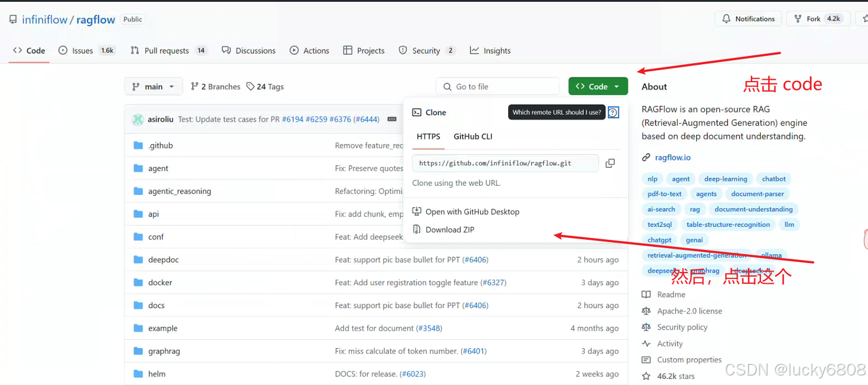Click the docs folder icon
This screenshot has height=385, width=868.
coord(139,305)
